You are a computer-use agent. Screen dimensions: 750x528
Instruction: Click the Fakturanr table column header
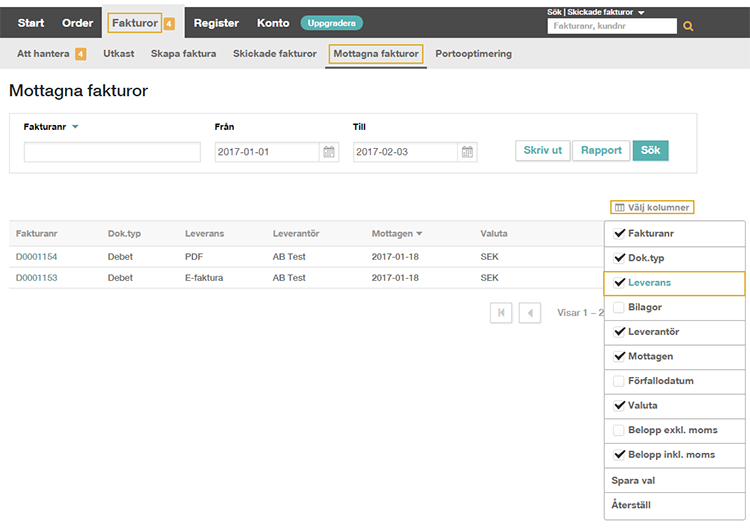tap(36, 233)
